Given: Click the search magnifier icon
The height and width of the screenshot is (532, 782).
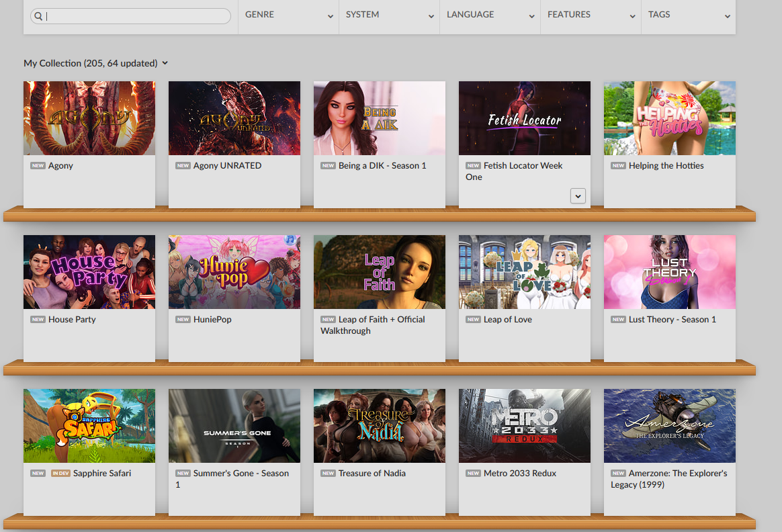Looking at the screenshot, I should coord(38,16).
